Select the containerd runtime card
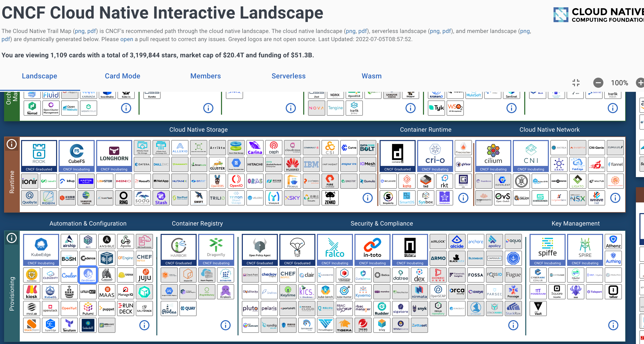 click(x=397, y=156)
